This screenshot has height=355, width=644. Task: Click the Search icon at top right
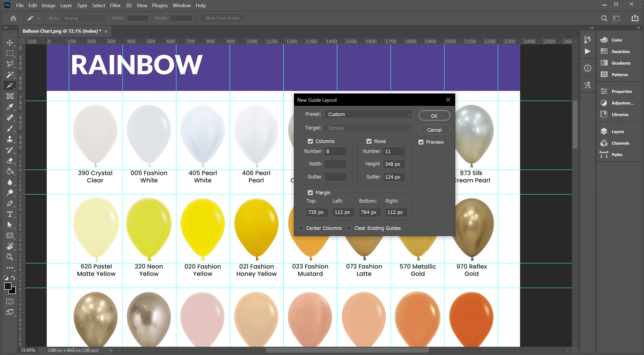point(604,18)
